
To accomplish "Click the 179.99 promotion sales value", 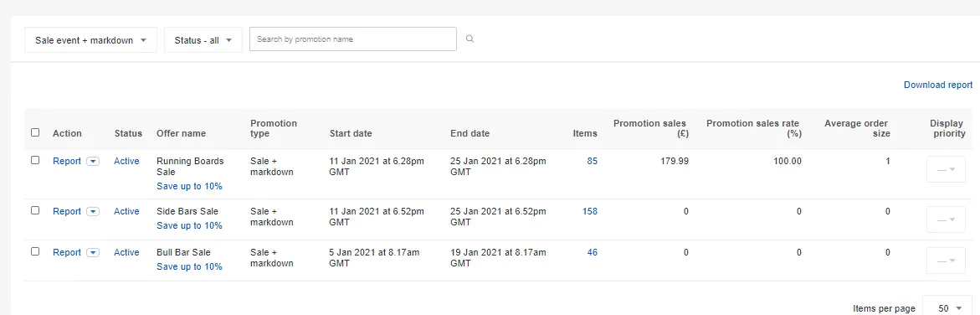I will [x=675, y=161].
